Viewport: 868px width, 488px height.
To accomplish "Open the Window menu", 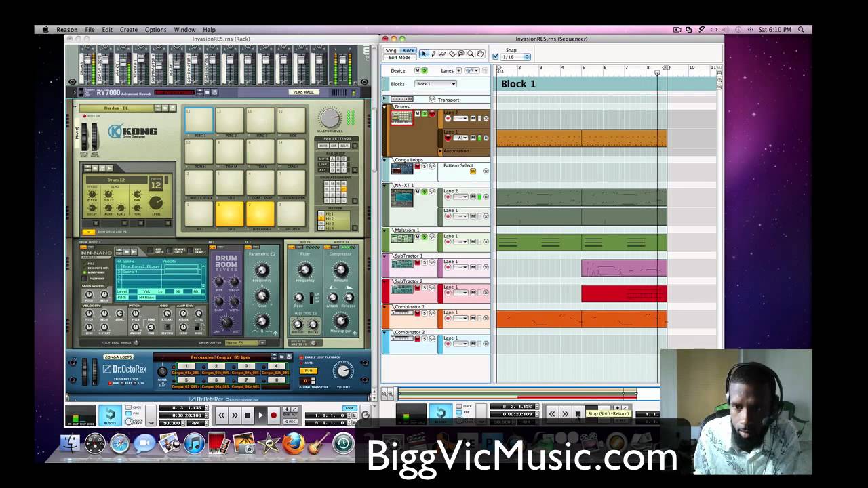I will coord(184,30).
